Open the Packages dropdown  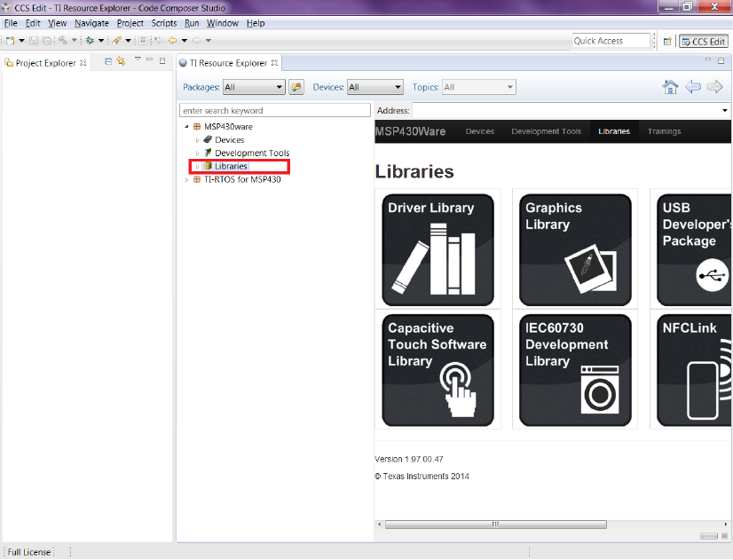254,87
